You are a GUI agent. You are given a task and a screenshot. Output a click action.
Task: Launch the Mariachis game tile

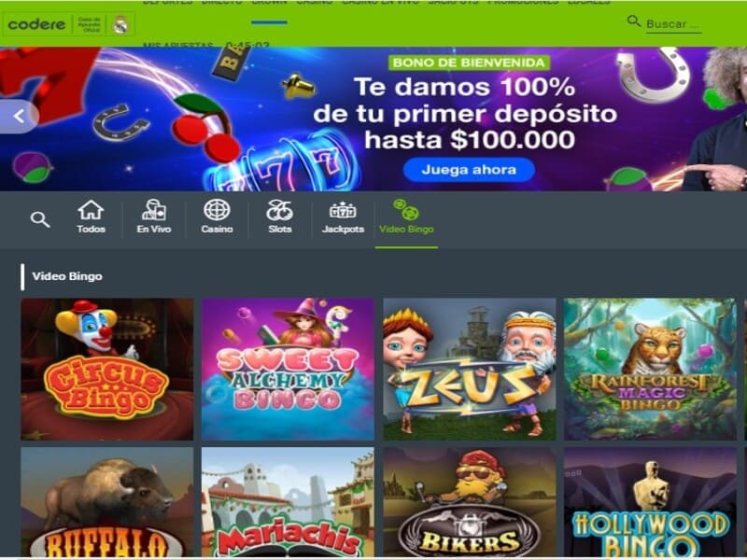(x=288, y=502)
